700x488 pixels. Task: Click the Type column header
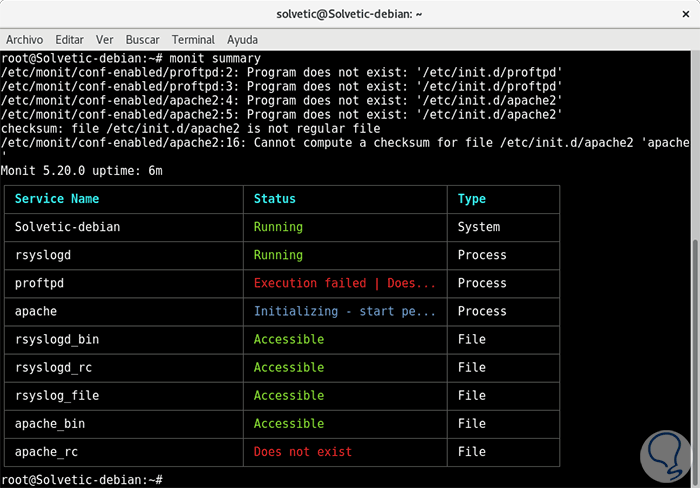[472, 199]
